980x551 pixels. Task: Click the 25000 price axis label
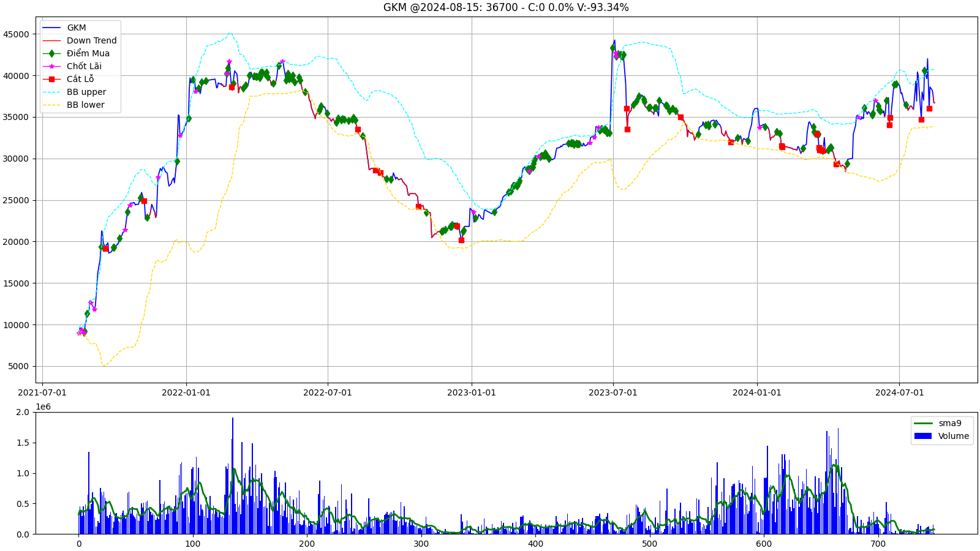pos(16,200)
